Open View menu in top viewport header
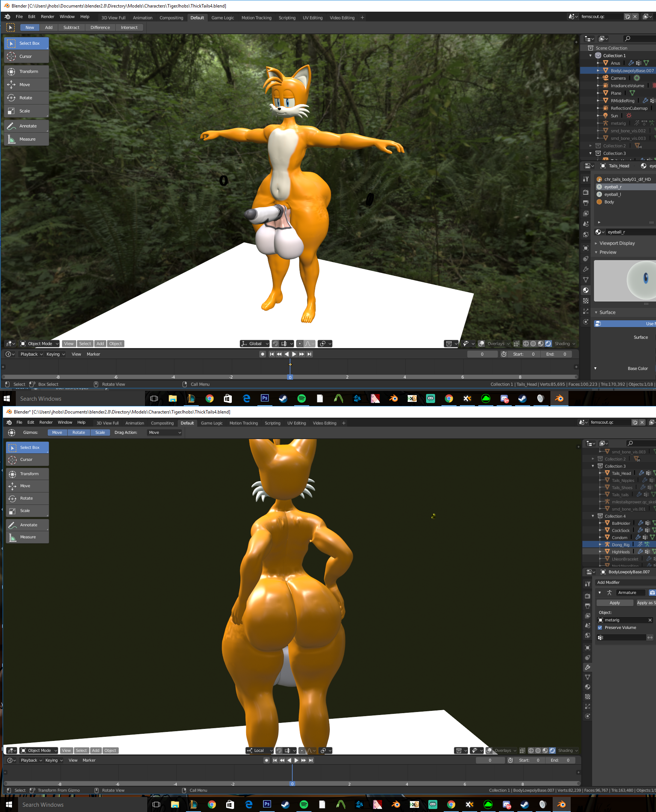The image size is (656, 812). point(69,344)
